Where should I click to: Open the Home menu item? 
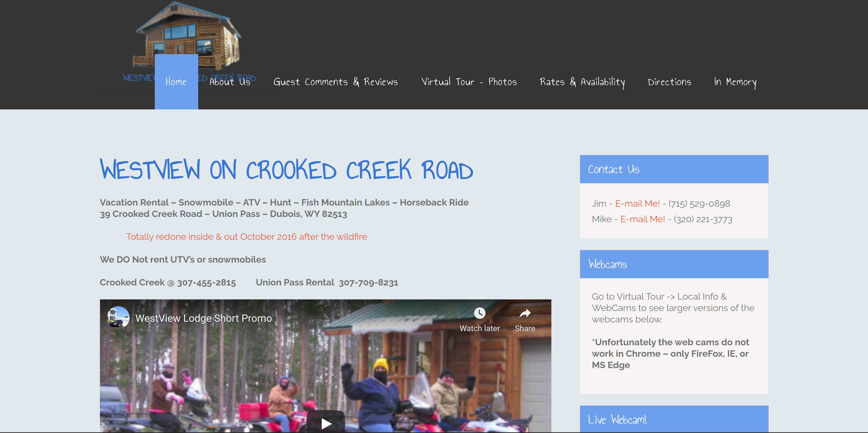point(176,82)
